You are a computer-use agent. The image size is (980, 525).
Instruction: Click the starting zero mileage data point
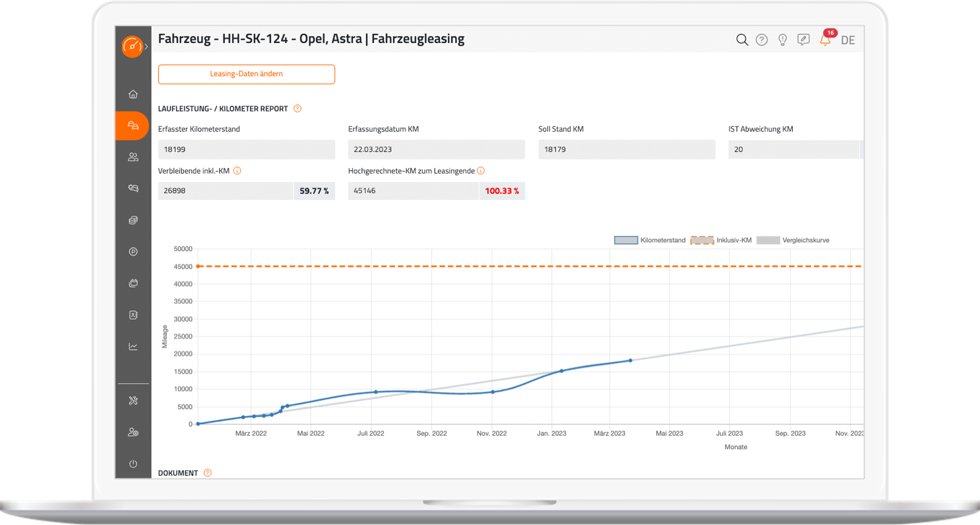(198, 424)
